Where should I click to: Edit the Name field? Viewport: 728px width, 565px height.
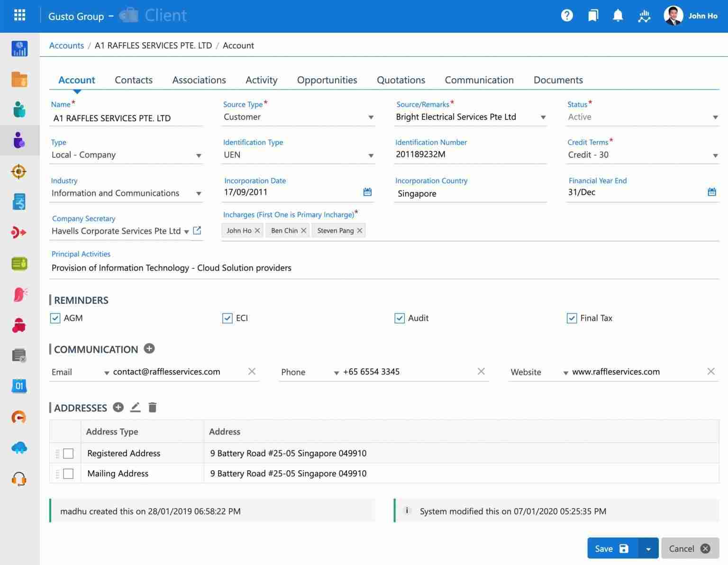(x=127, y=118)
